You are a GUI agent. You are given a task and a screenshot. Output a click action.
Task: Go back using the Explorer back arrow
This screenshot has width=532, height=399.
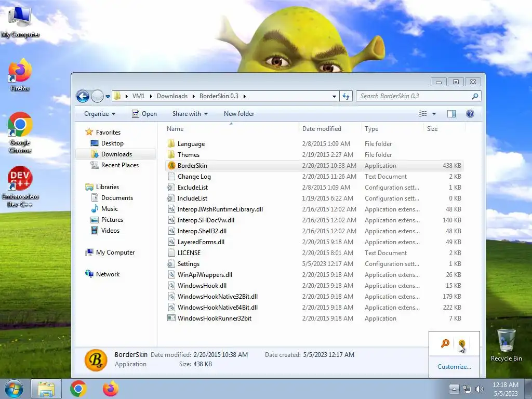[83, 96]
